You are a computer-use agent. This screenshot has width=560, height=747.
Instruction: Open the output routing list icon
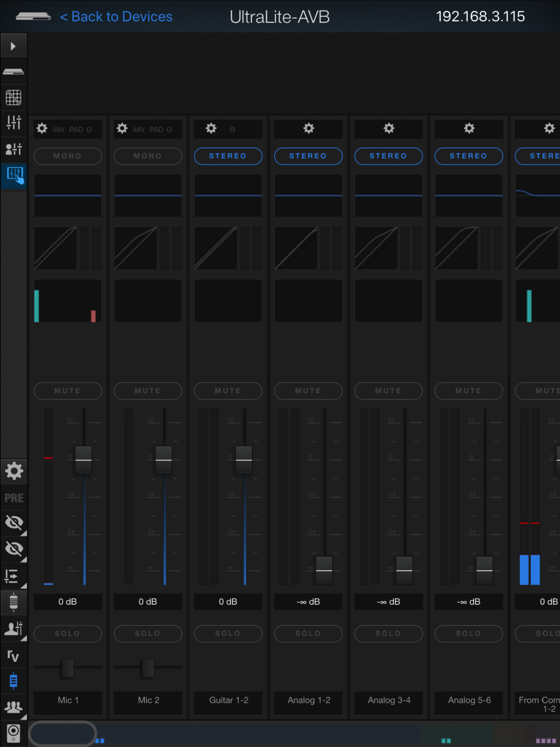coord(13,576)
